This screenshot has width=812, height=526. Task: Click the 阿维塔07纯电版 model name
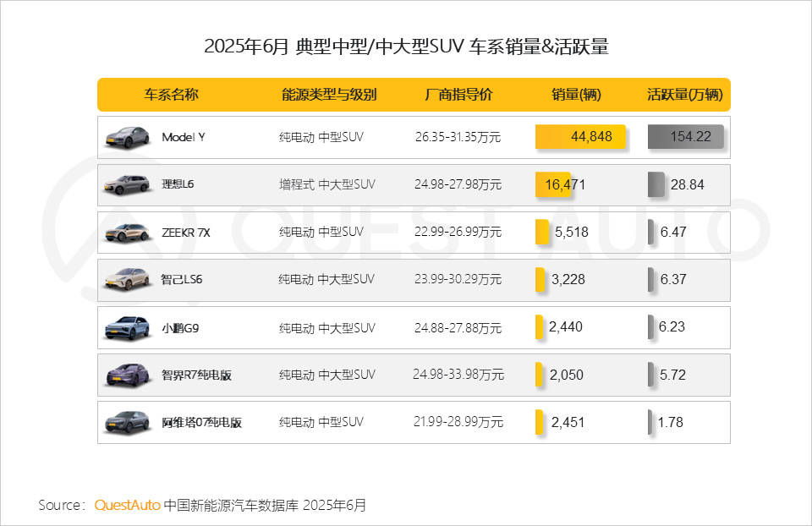[201, 422]
